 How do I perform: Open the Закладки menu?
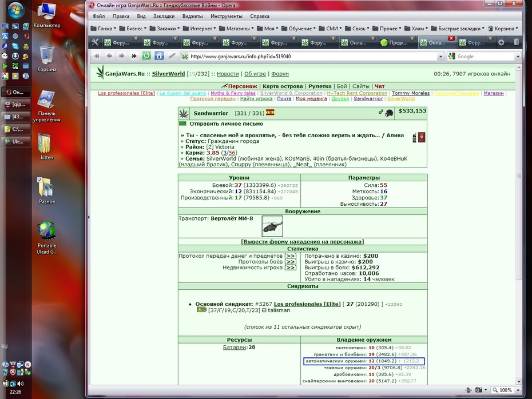[164, 16]
